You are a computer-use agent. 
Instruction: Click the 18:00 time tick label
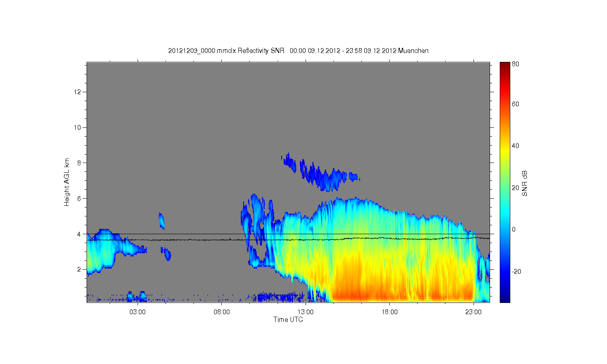pyautogui.click(x=390, y=312)
